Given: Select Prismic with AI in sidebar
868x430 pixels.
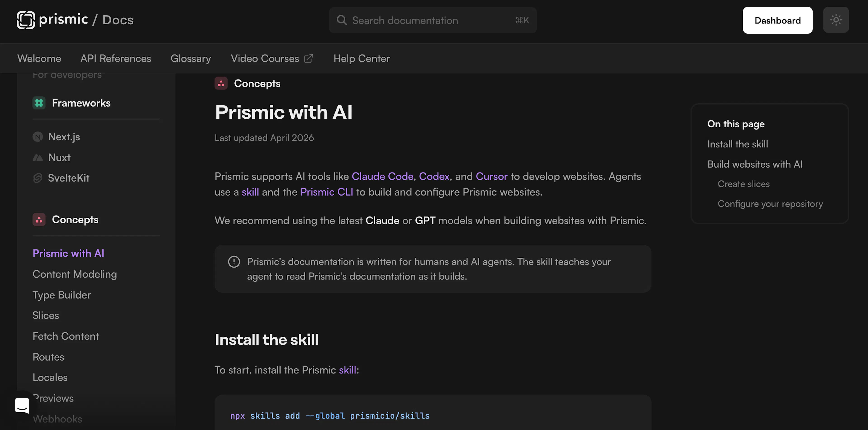Looking at the screenshot, I should [x=68, y=254].
